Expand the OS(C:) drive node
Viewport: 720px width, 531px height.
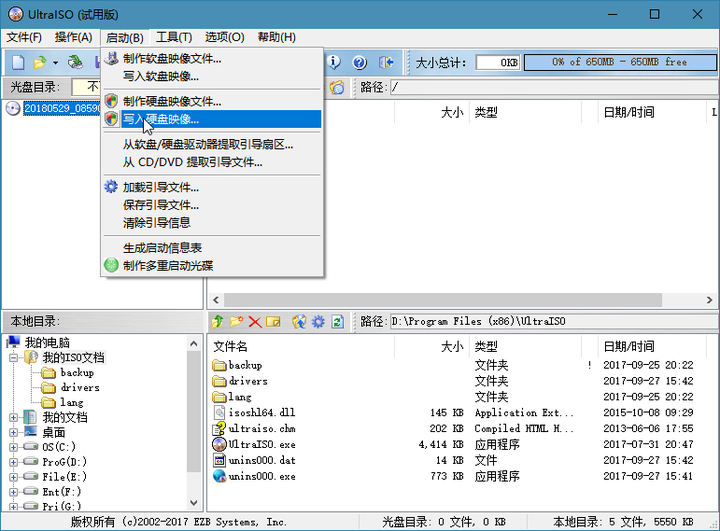13,447
